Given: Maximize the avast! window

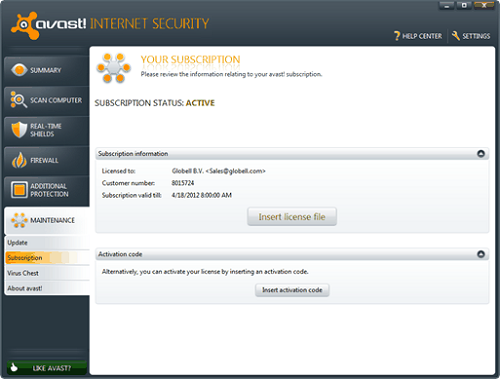Looking at the screenshot, I should 464,5.
